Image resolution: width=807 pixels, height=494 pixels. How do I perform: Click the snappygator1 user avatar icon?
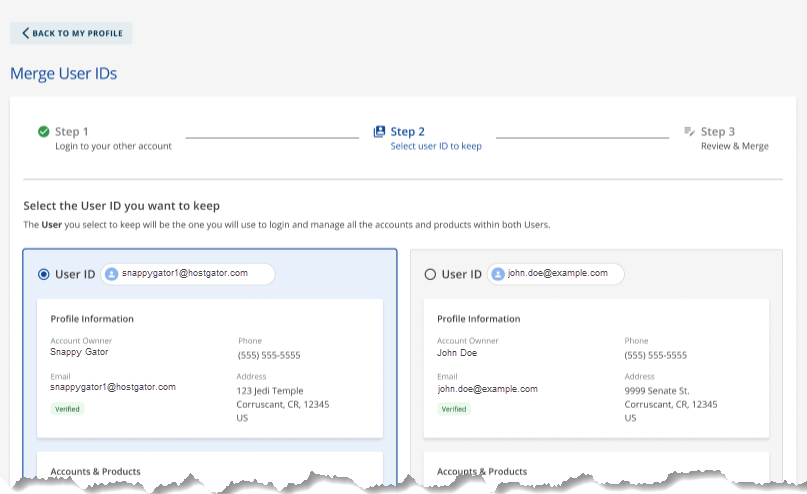[x=111, y=274]
